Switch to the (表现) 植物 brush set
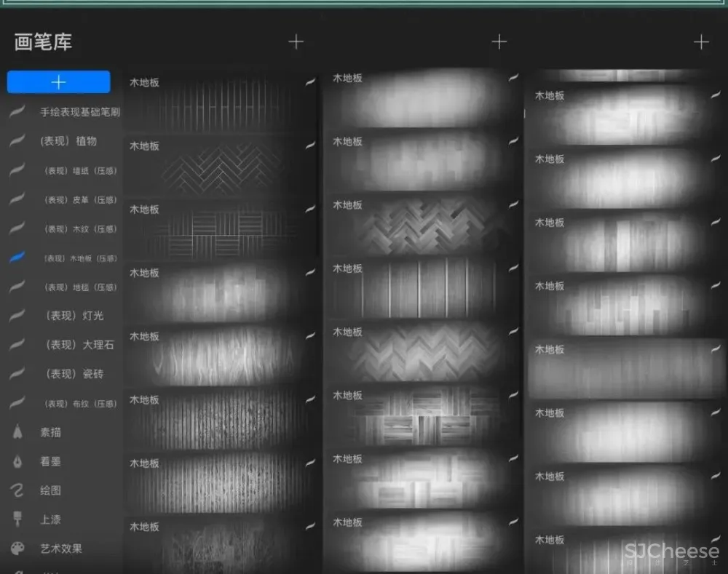728x574 pixels. click(68, 141)
